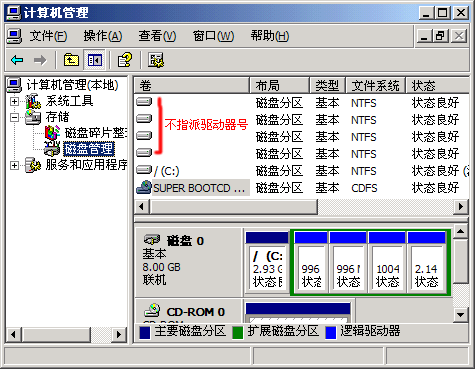Click the 存储 storage icon
The image size is (475, 369).
click(33, 117)
